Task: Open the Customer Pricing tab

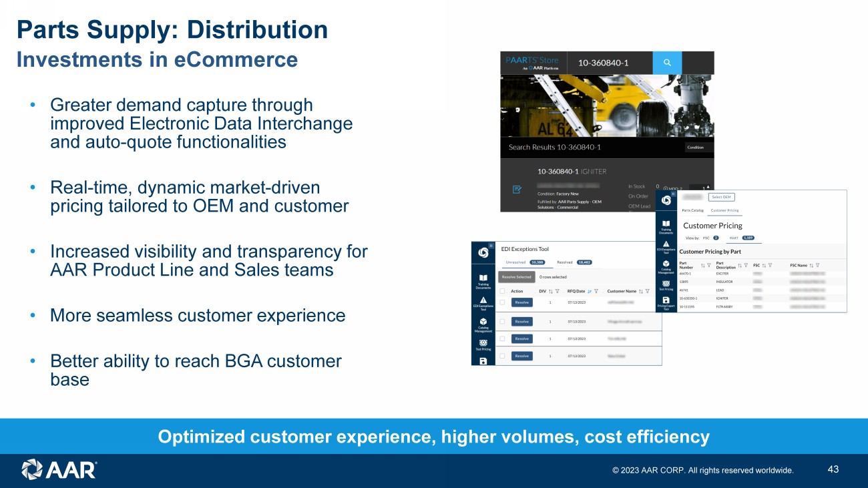Action: tap(724, 210)
